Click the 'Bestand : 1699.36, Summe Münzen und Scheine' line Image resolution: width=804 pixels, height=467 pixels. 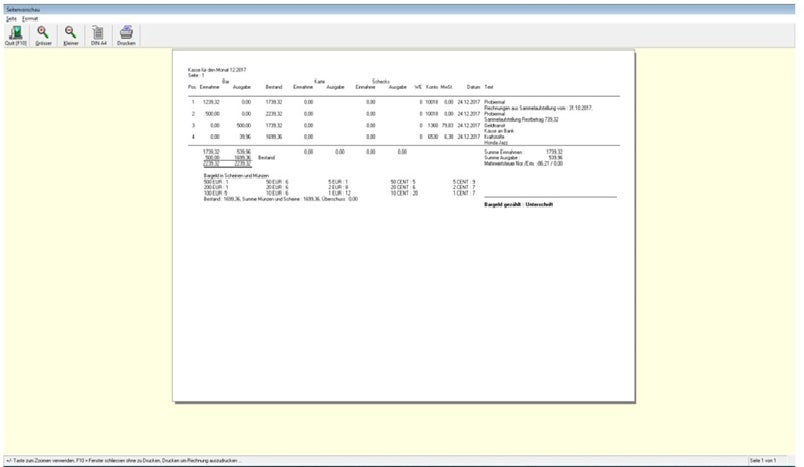[280, 199]
